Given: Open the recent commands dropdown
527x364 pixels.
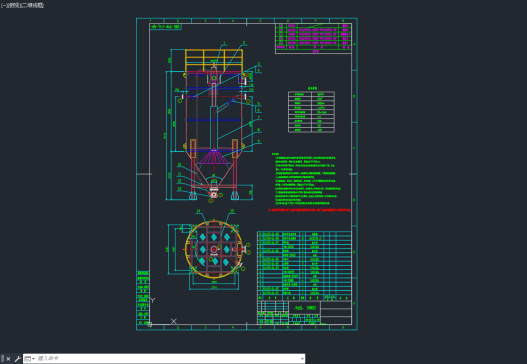Looking at the screenshot, I should pyautogui.click(x=30, y=359).
